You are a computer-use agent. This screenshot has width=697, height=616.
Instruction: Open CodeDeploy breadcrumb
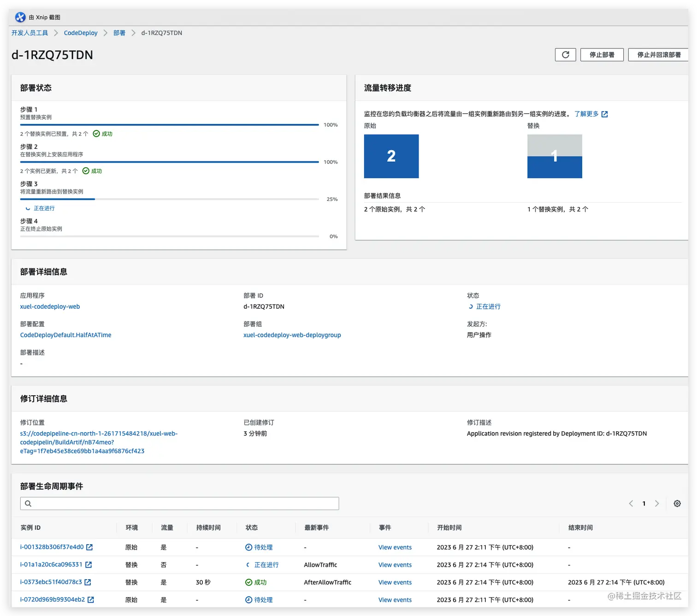pos(81,33)
